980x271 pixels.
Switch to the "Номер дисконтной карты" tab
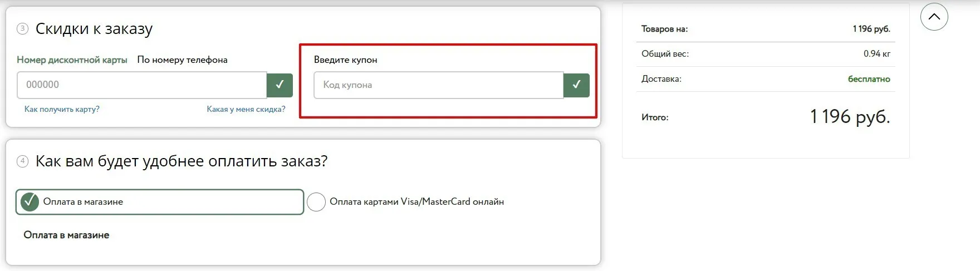coord(72,60)
